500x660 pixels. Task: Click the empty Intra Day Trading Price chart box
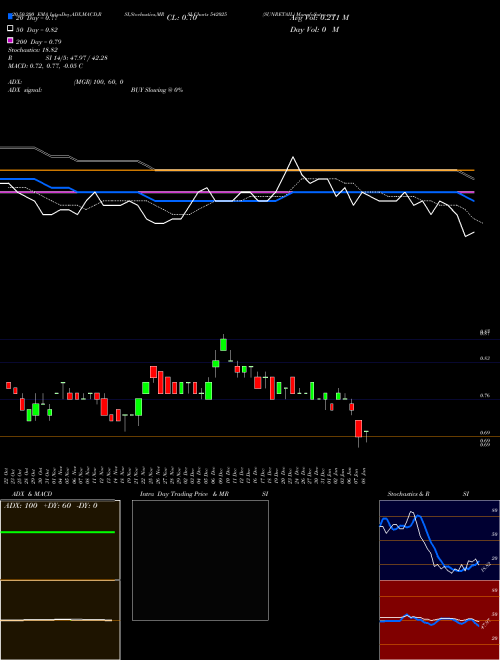[200, 560]
